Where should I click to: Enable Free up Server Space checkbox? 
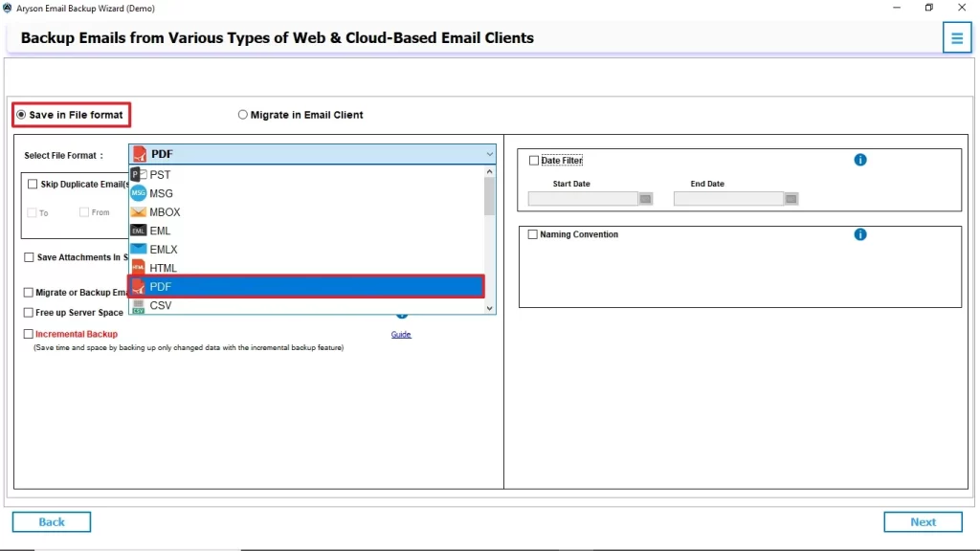tap(28, 313)
